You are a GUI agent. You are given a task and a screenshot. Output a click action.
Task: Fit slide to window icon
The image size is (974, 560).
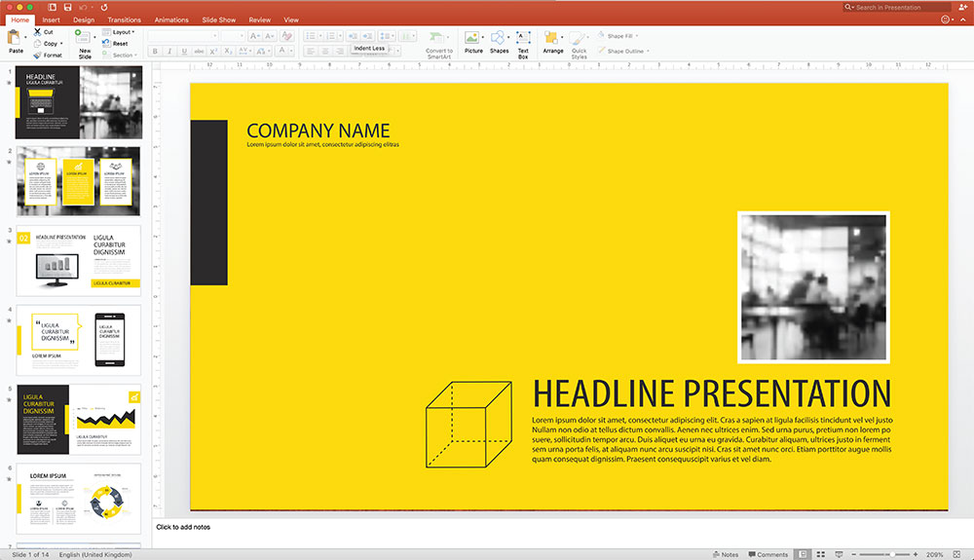[956, 554]
